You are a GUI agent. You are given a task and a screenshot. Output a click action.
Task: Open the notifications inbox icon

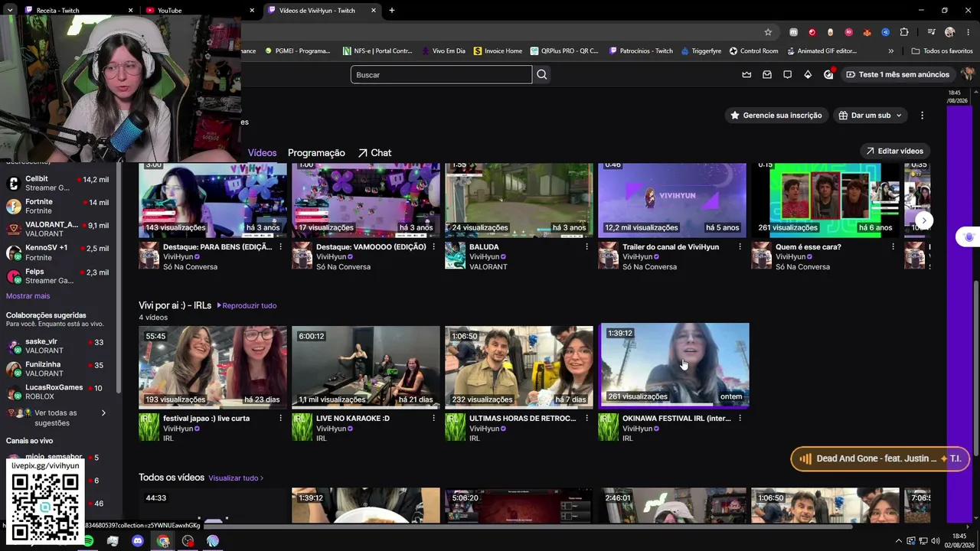click(x=767, y=74)
